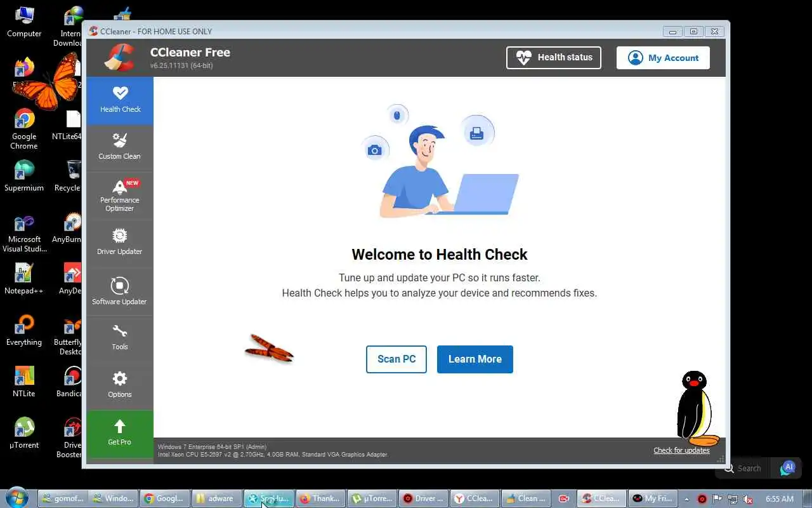Open the Tools section
The width and height of the screenshot is (812, 508).
click(120, 338)
